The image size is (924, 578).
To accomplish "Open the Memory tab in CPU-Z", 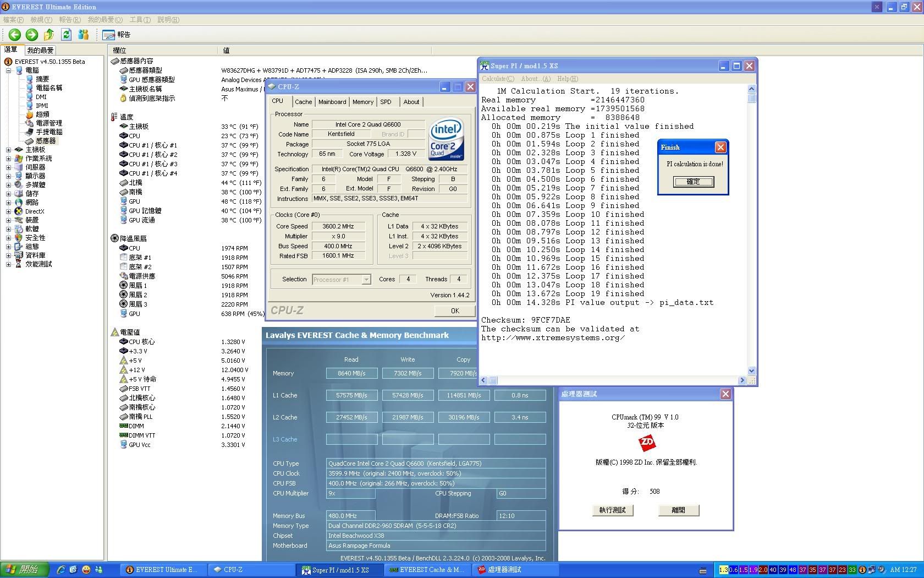I will point(363,102).
